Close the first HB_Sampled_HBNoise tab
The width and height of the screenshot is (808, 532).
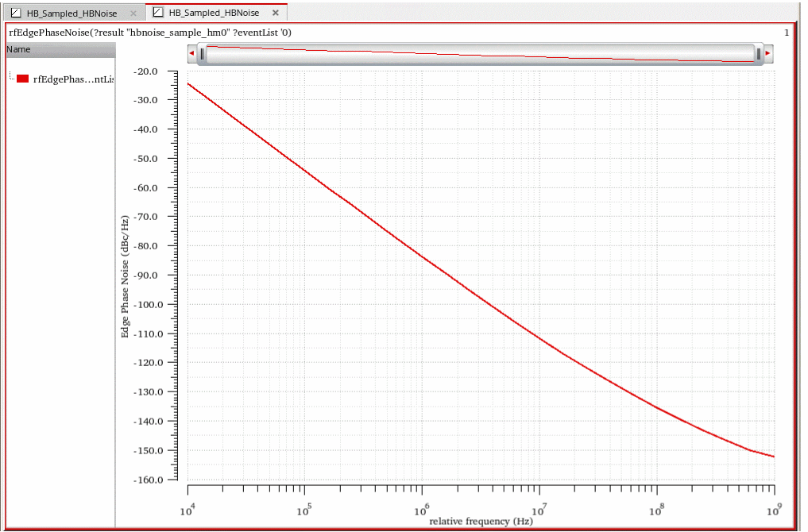pos(133,13)
